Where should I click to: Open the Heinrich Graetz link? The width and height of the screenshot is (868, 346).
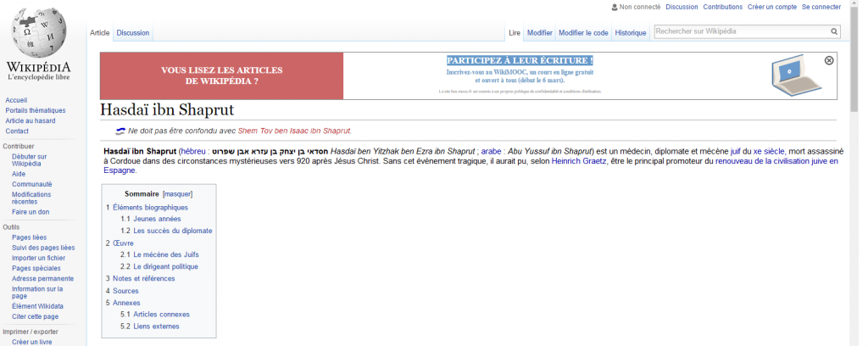[579, 161]
